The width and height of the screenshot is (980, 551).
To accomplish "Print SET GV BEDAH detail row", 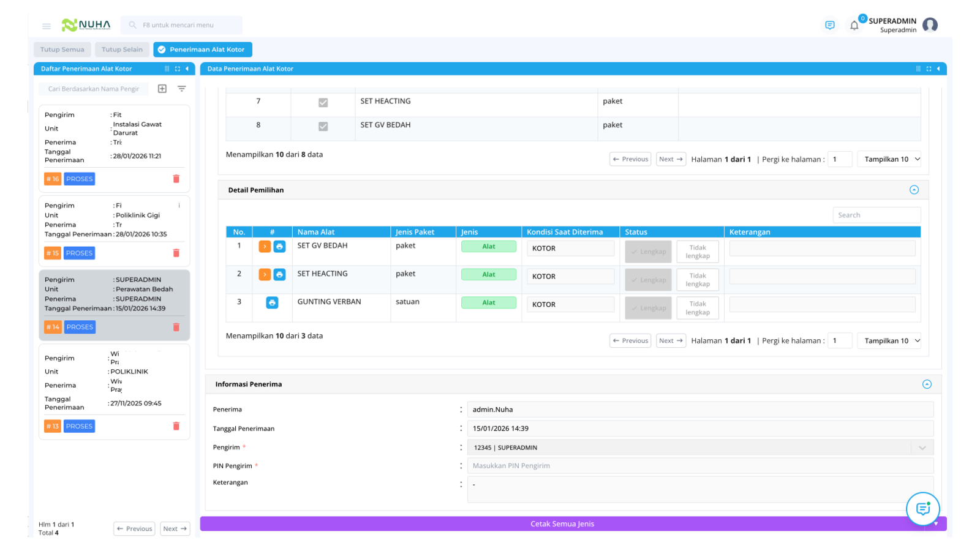I will point(279,246).
